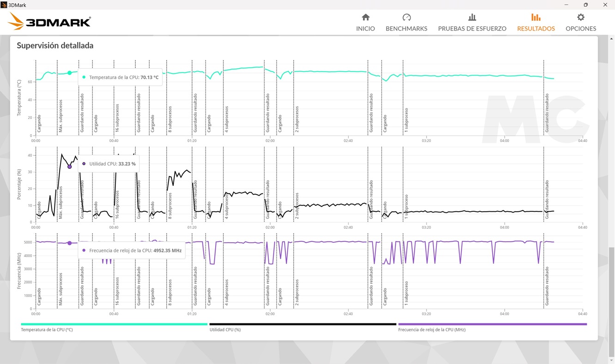The height and width of the screenshot is (364, 615).
Task: Toggle the Utilidad CPU (%) legend label
Action: tap(225, 330)
